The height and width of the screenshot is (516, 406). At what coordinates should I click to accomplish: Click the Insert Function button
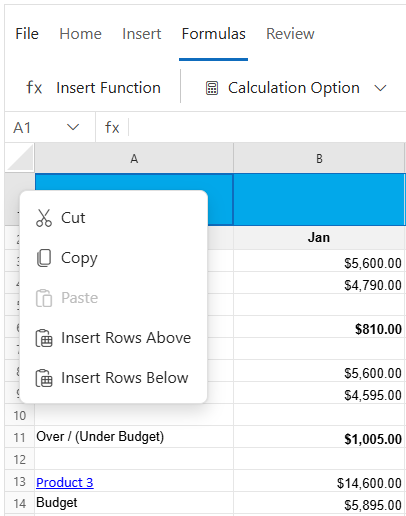coord(93,88)
